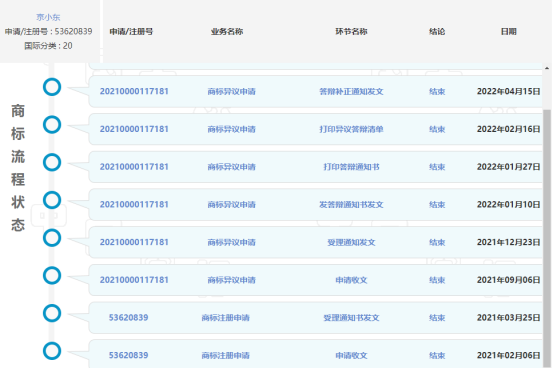Click the scroll-up arrow of the scrollbar
Viewport: 554px width, 369px height.
tap(547, 68)
